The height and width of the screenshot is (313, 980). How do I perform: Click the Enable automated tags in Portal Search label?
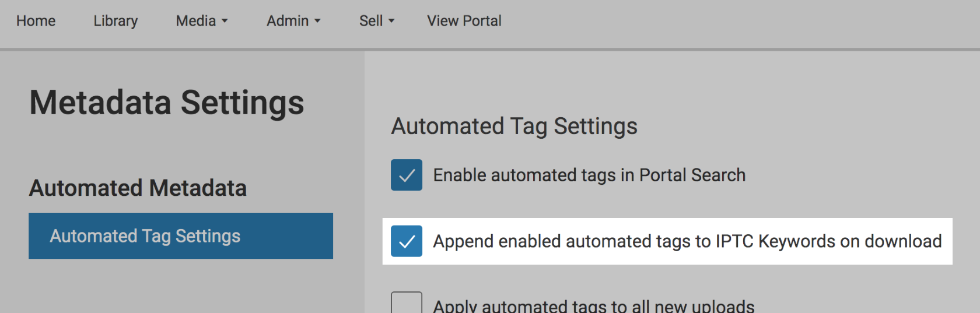(x=589, y=175)
